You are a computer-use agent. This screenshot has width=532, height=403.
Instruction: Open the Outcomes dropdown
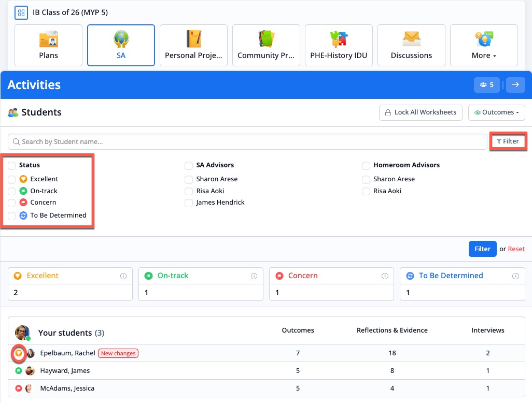click(496, 112)
